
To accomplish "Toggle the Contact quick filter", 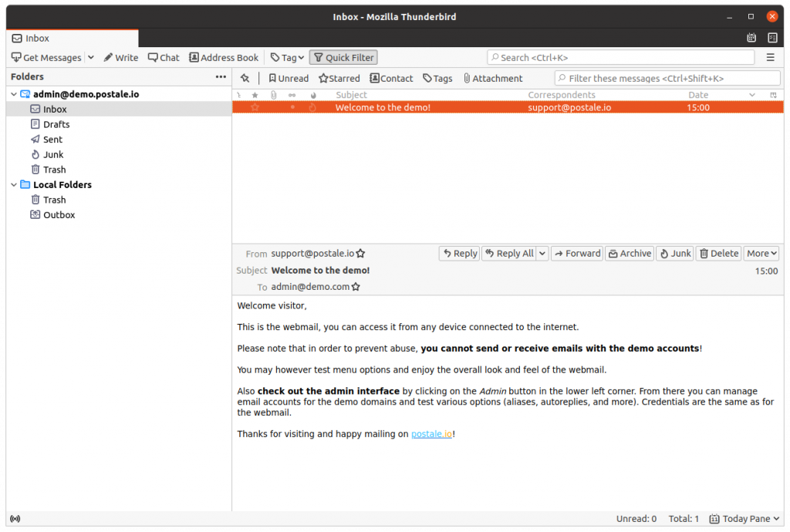I will click(x=391, y=78).
